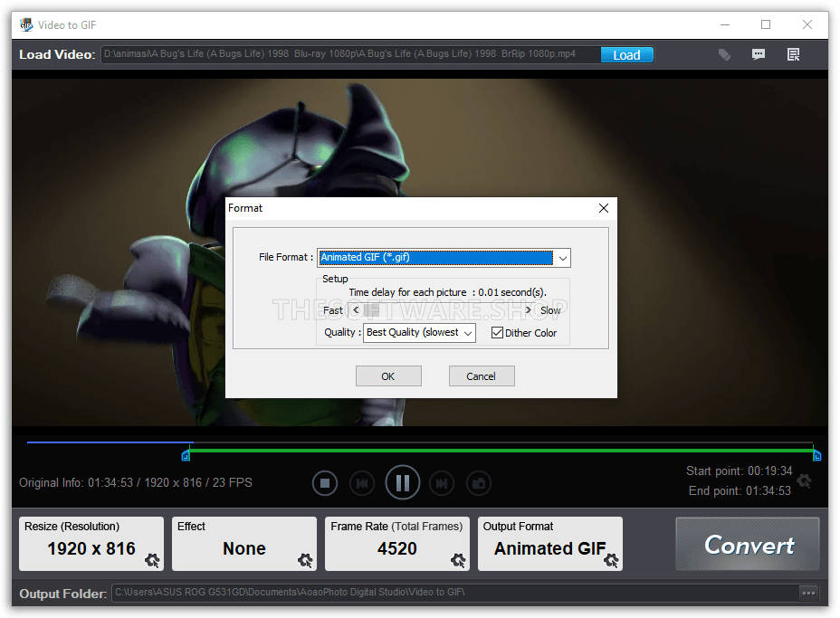The height and width of the screenshot is (618, 840).
Task: Click the Original Info text line
Action: 136,483
